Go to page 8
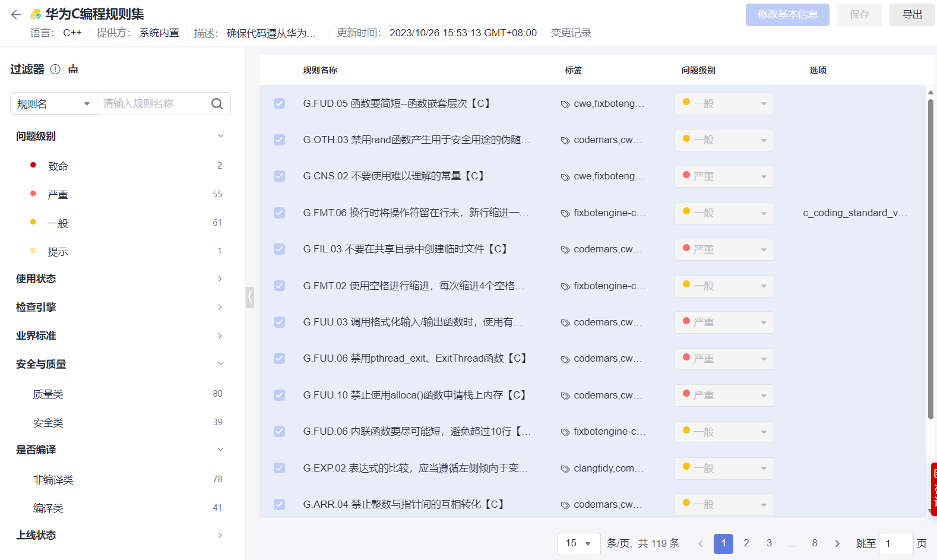This screenshot has height=560, width=937. pyautogui.click(x=815, y=543)
